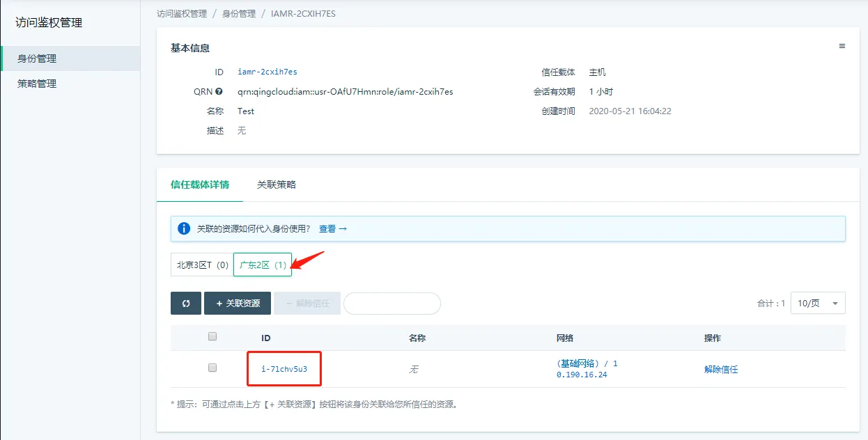Click the refresh icon button
The width and height of the screenshot is (868, 440).
pos(186,304)
